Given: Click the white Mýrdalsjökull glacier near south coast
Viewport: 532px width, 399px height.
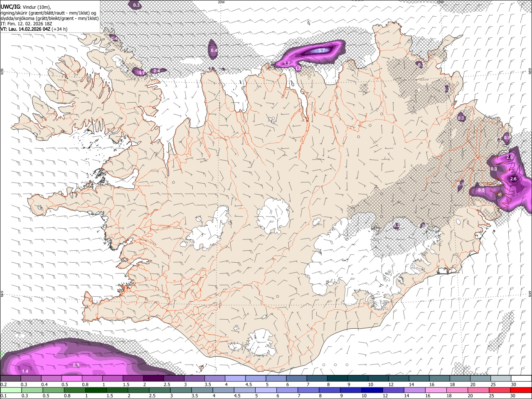Looking at the screenshot, I should [260, 343].
